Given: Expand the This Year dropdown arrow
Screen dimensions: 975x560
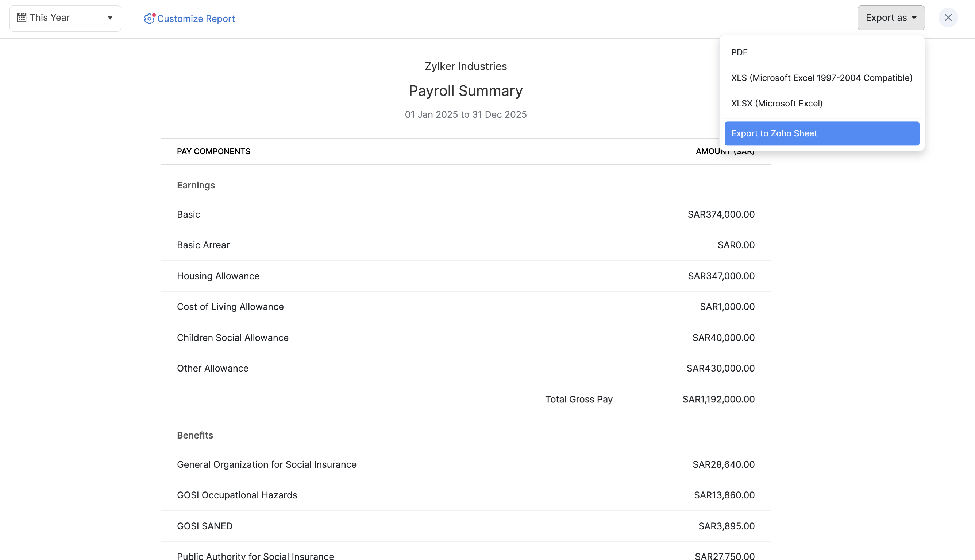Looking at the screenshot, I should point(110,18).
